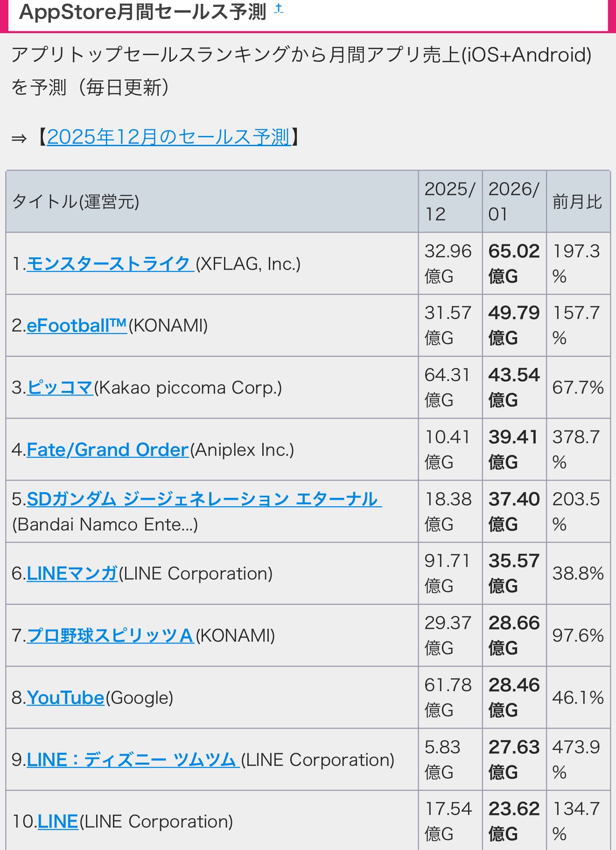This screenshot has width=616, height=850.
Task: Click the 2025/12 column header
Action: point(450,202)
